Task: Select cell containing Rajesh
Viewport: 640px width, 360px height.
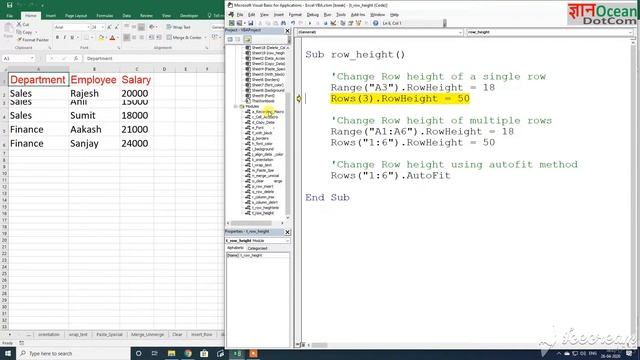Action: pos(94,93)
